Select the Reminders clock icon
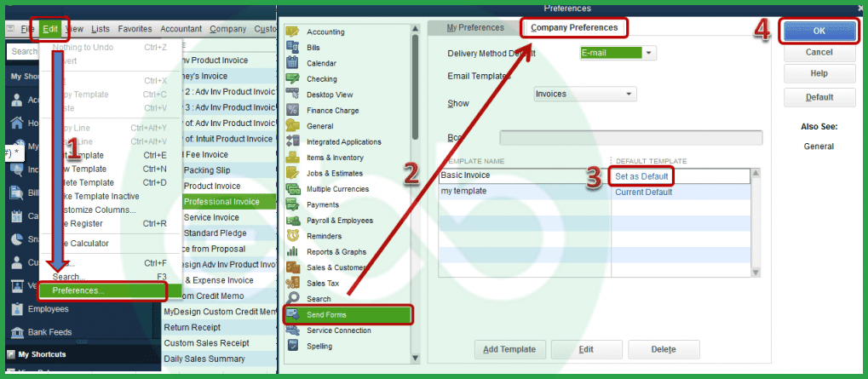The height and width of the screenshot is (379, 868). pos(292,236)
